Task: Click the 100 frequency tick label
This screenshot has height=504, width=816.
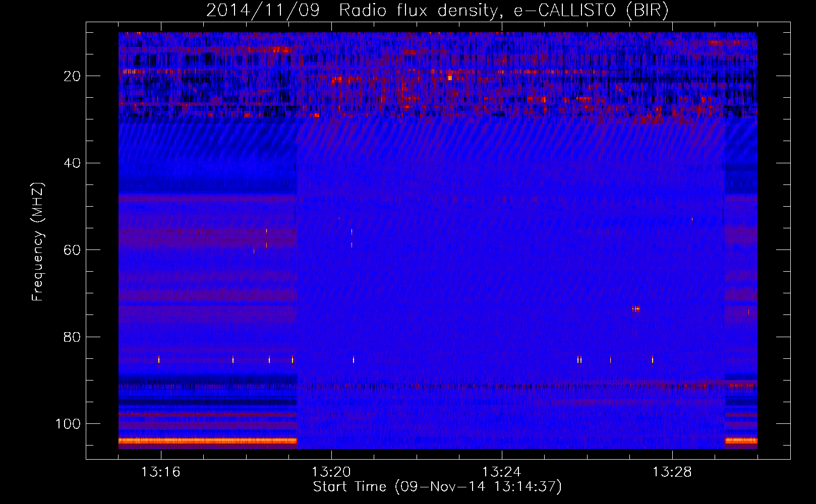Action: pyautogui.click(x=68, y=424)
